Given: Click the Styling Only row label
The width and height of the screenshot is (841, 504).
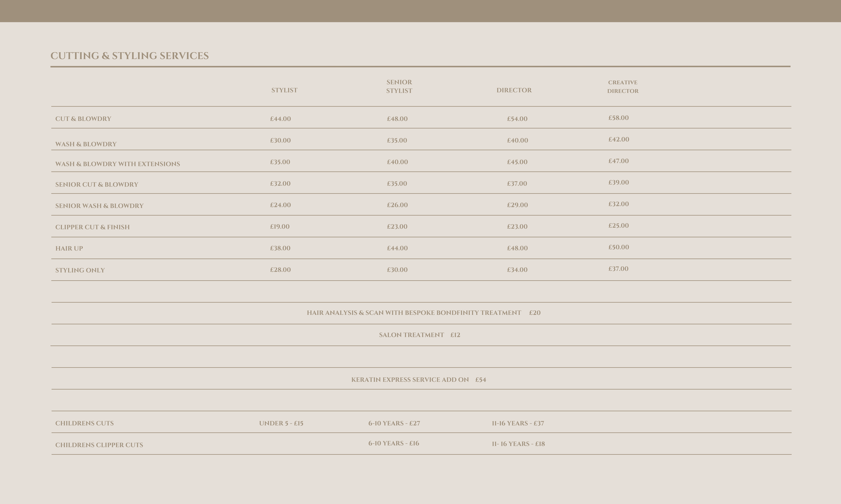Looking at the screenshot, I should (x=80, y=270).
